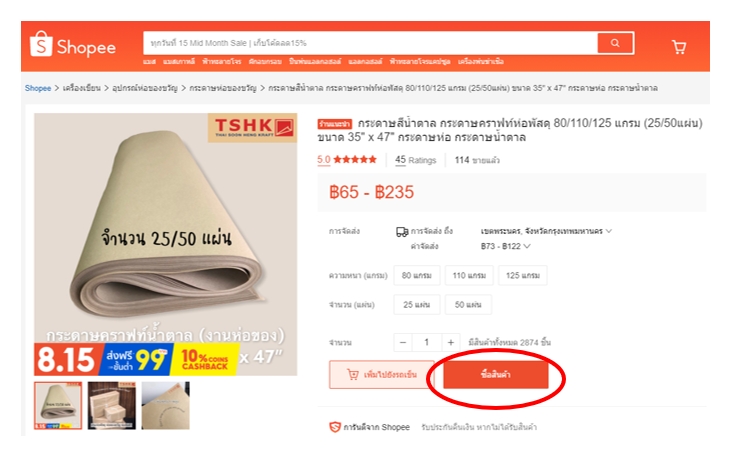Decrease quantity with minus button
736x467 pixels.
(403, 342)
